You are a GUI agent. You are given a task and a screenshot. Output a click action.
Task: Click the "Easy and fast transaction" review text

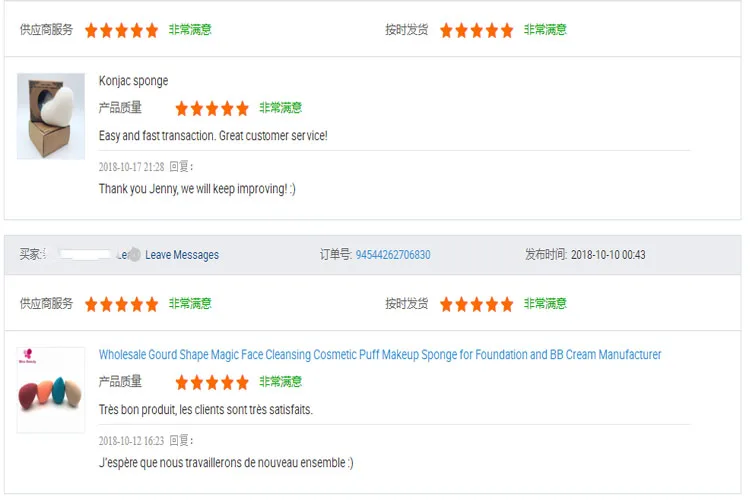pyautogui.click(x=213, y=135)
